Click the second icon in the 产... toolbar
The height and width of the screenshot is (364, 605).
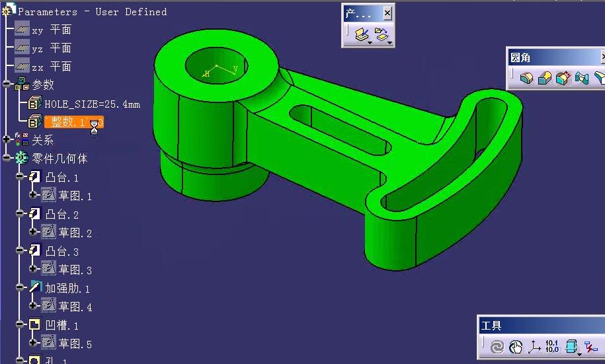(382, 34)
